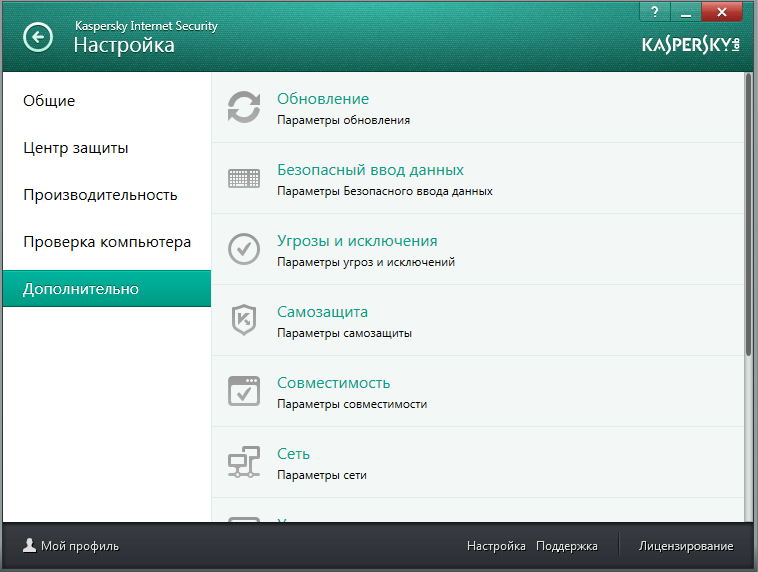This screenshot has height=572, width=758.
Task: Click the 'Настройка' page heading
Action: tap(124, 45)
